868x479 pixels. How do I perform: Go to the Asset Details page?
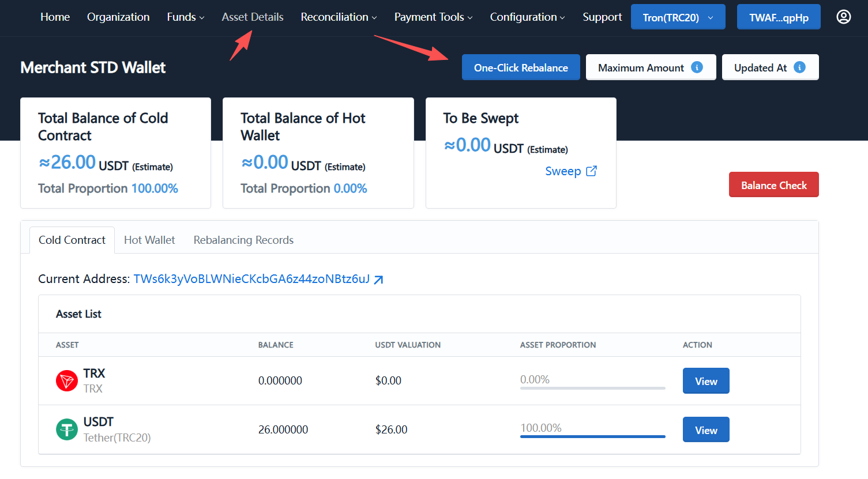pos(253,17)
